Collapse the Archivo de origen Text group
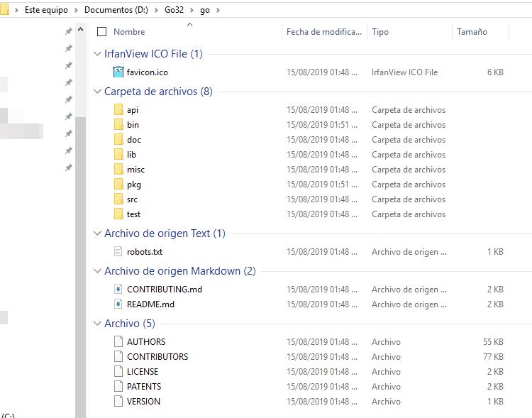The width and height of the screenshot is (532, 418). [x=97, y=233]
